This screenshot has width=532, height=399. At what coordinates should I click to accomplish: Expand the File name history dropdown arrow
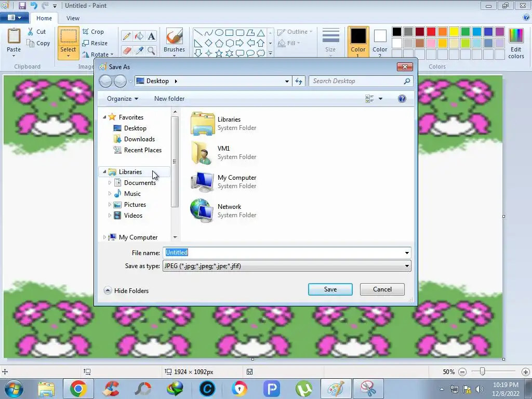click(407, 253)
